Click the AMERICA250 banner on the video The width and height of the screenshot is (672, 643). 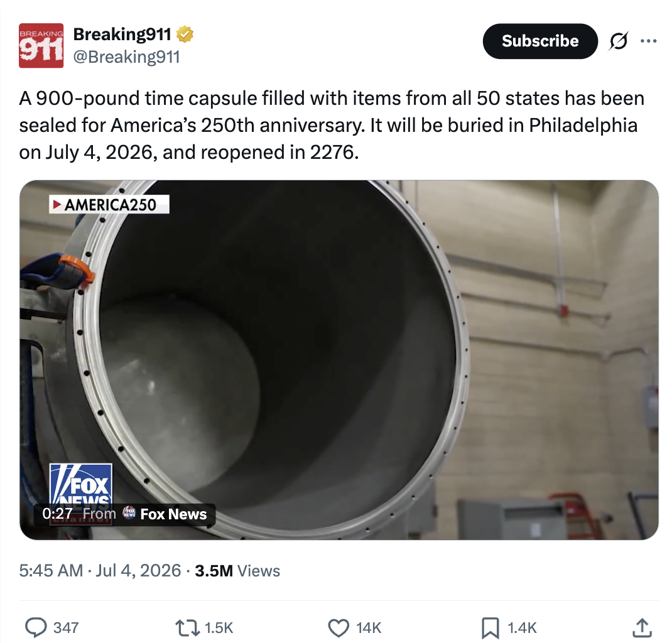pyautogui.click(x=109, y=204)
